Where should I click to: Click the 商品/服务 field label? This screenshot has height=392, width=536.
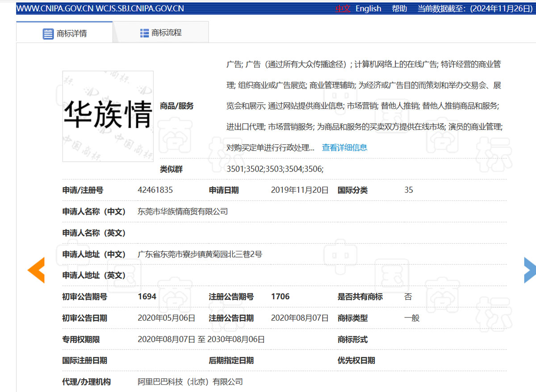pyautogui.click(x=177, y=106)
